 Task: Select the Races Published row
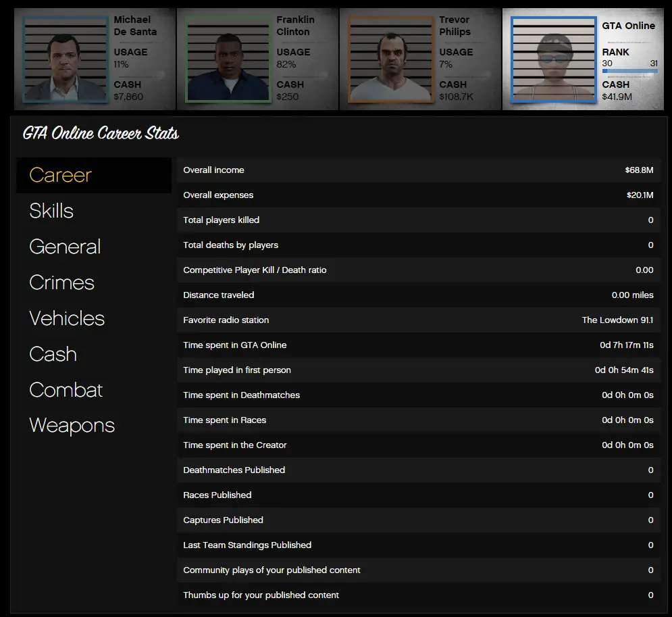pyautogui.click(x=419, y=495)
